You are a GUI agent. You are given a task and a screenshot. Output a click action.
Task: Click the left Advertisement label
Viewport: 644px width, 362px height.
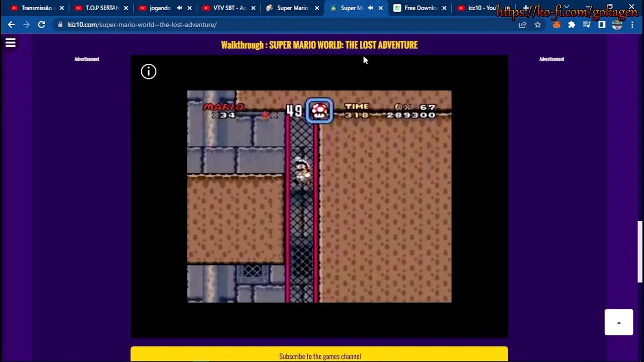pos(87,59)
